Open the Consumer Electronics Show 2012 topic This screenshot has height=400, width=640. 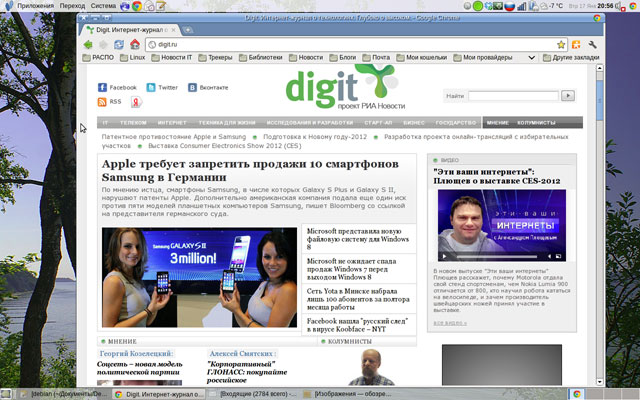[x=224, y=146]
